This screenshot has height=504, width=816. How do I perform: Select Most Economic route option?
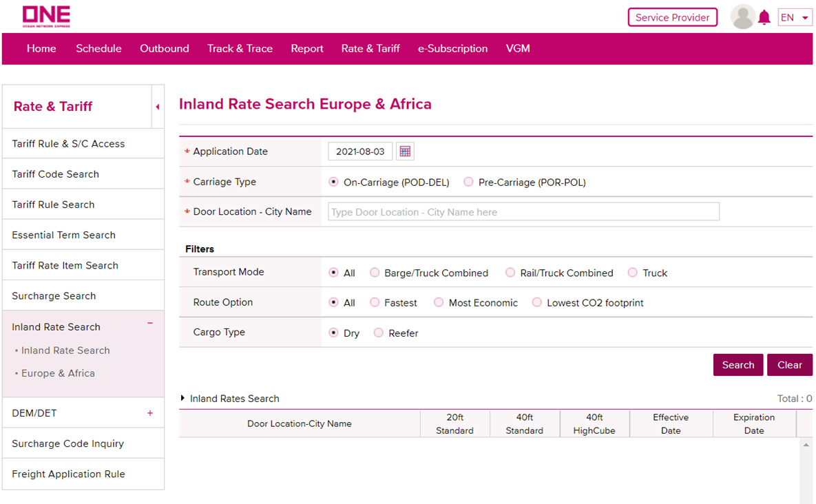tap(439, 302)
